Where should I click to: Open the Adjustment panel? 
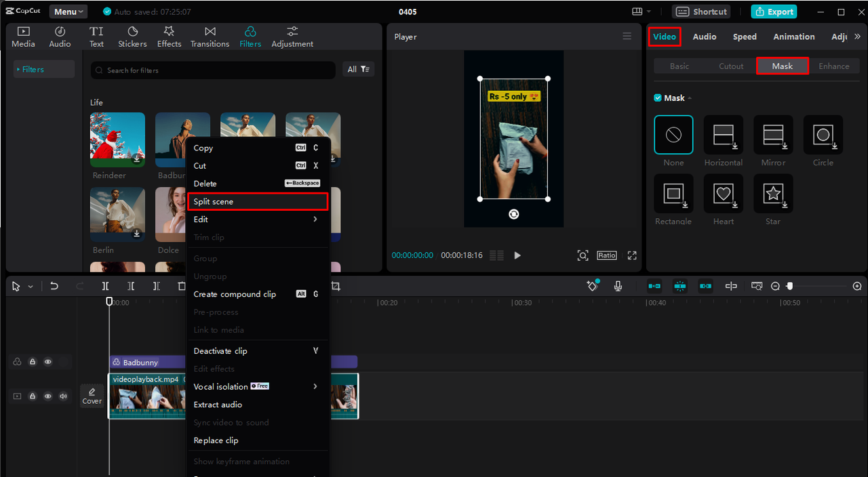tap(292, 37)
